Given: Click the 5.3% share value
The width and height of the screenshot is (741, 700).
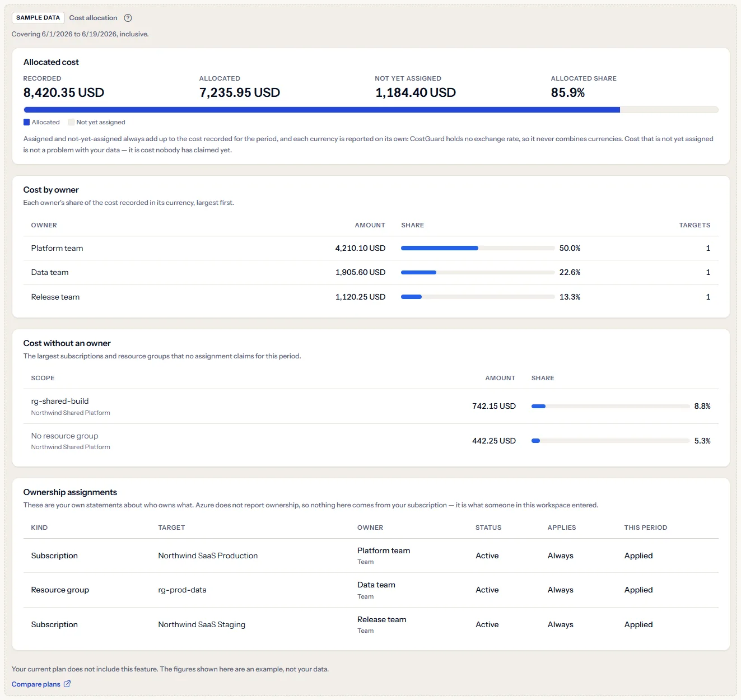Looking at the screenshot, I should (702, 441).
